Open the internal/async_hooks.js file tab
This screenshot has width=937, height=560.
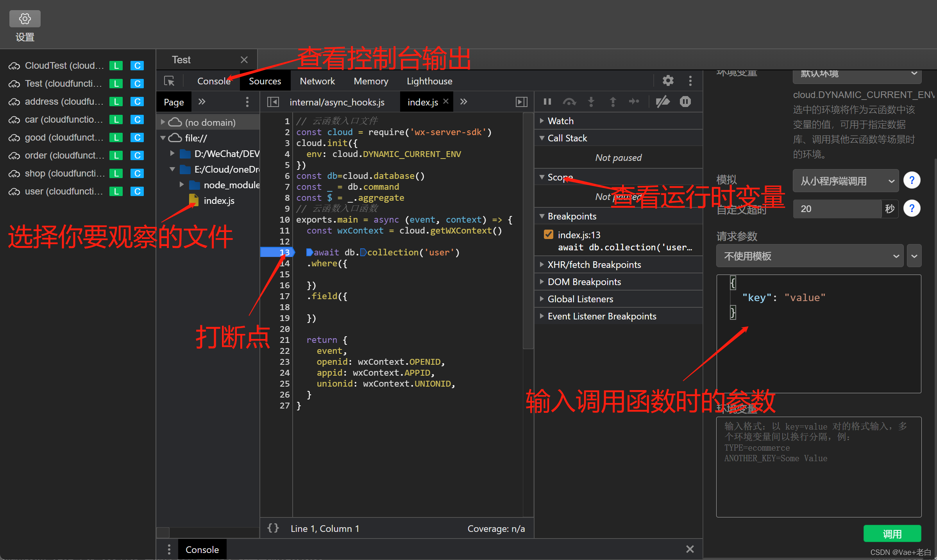[x=337, y=102]
